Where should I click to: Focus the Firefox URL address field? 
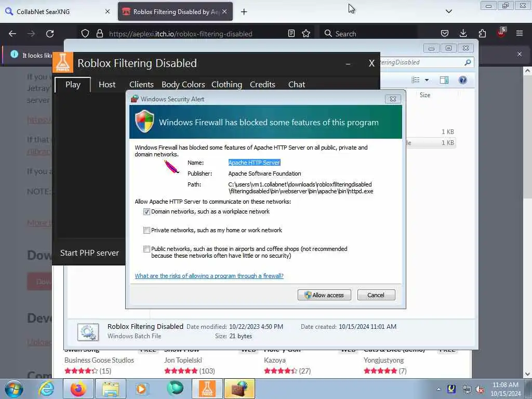pos(180,34)
